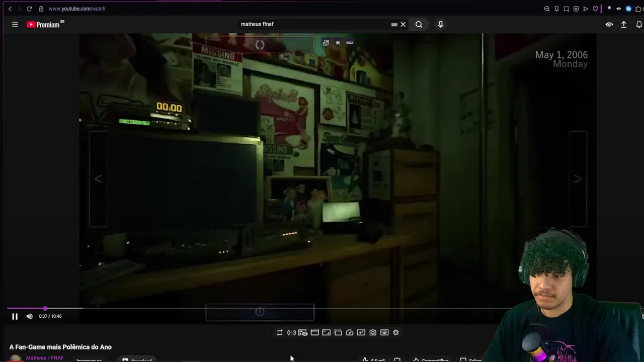This screenshot has height=362, width=644.
Task: Click video title "A Fan-Game mais Polêmica do Ano"
Action: (x=60, y=347)
